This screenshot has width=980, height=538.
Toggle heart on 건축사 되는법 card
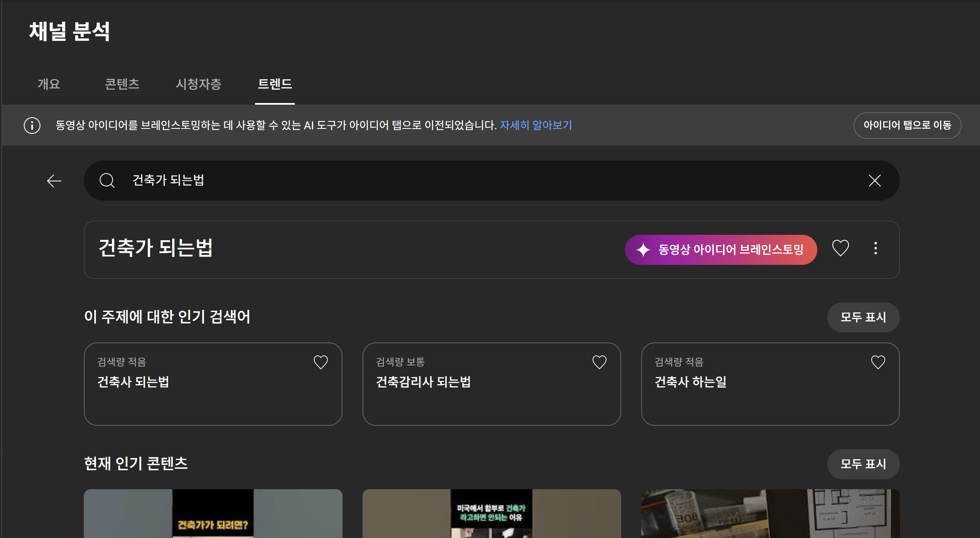click(320, 362)
